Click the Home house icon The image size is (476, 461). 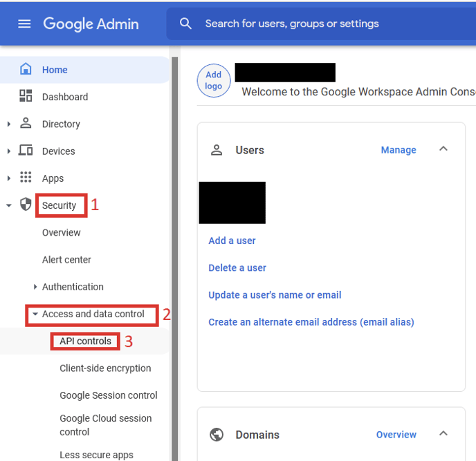[26, 69]
